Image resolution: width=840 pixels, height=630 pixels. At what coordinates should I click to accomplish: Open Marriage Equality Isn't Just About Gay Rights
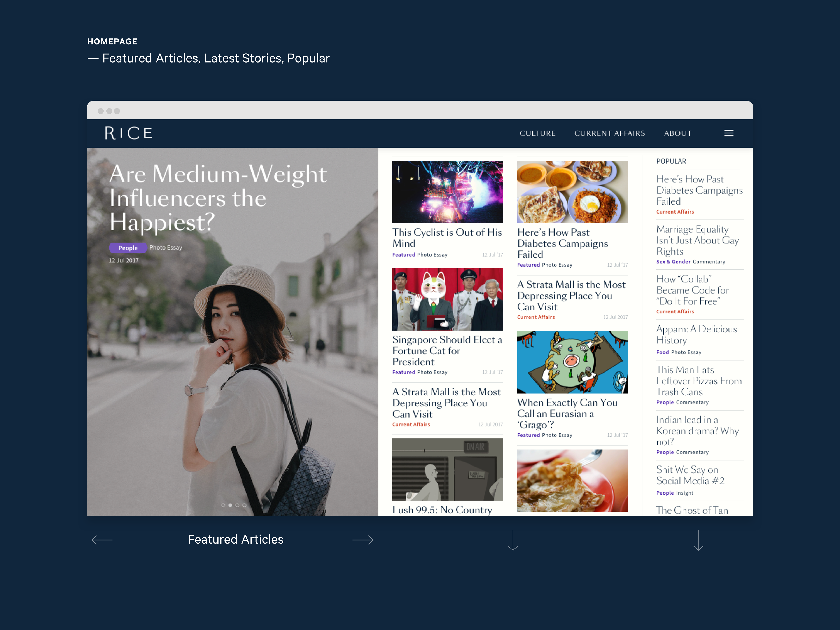pyautogui.click(x=697, y=240)
